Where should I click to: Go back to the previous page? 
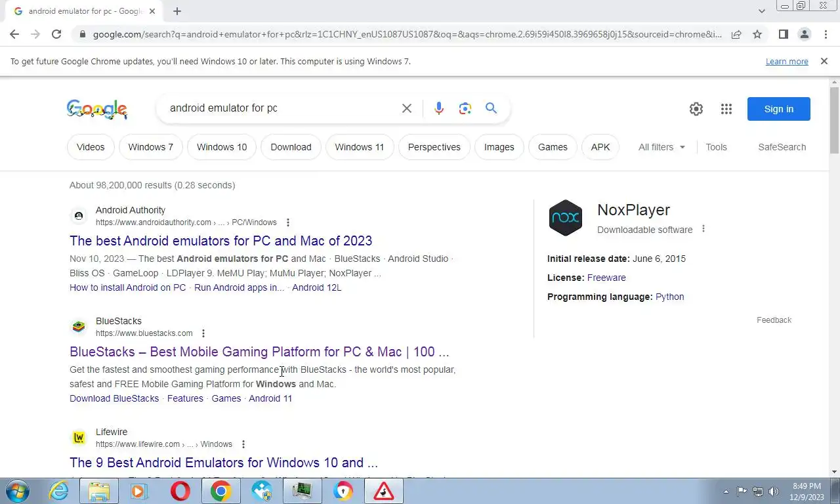pyautogui.click(x=14, y=34)
